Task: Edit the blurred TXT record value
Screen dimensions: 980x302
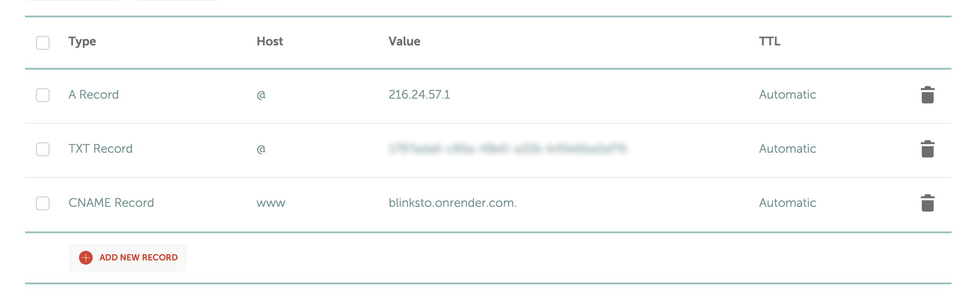Action: click(x=507, y=149)
